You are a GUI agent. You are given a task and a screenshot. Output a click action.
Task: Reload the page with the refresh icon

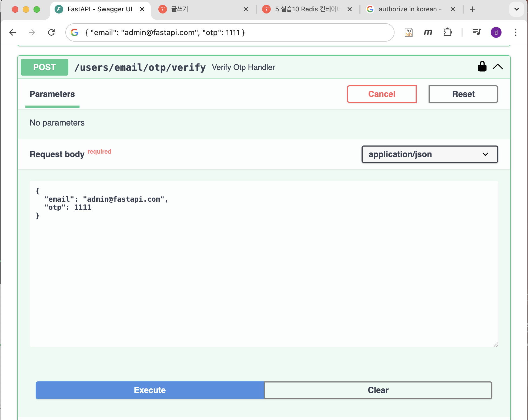(51, 33)
